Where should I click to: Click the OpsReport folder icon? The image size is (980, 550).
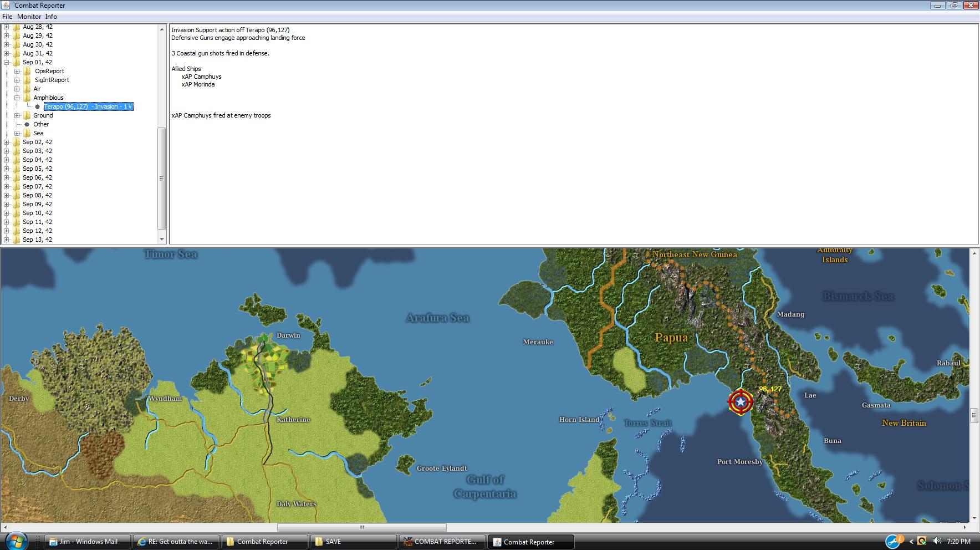click(x=27, y=71)
